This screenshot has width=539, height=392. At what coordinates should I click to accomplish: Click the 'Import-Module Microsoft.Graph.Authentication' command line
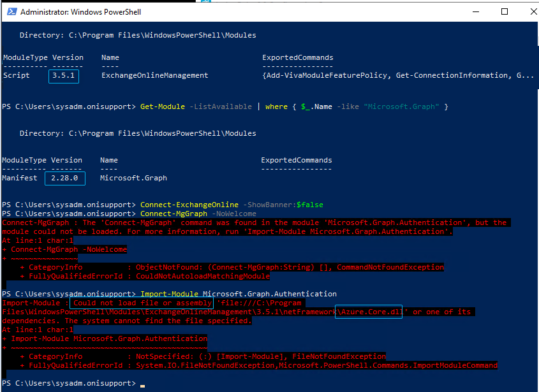click(x=239, y=294)
